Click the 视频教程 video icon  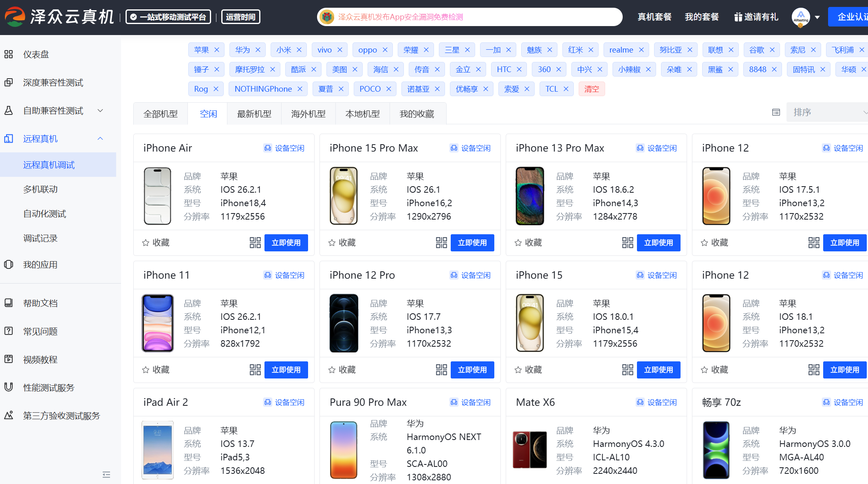pyautogui.click(x=9, y=359)
